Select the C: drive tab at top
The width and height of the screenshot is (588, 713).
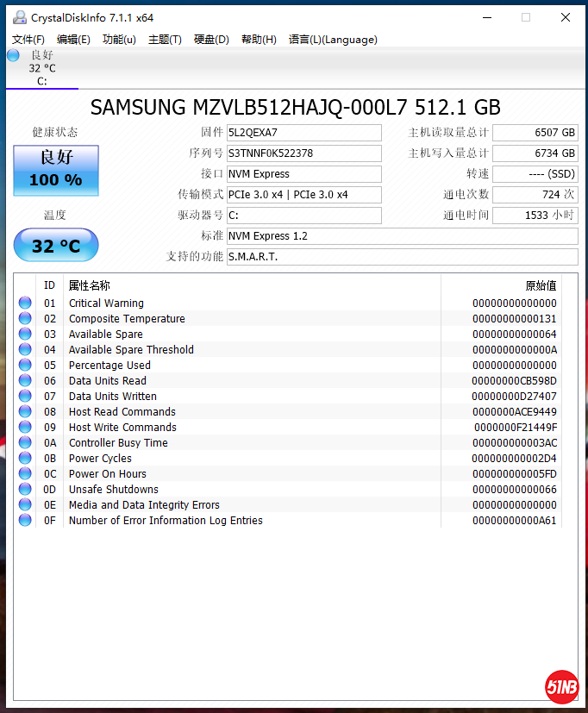(41, 68)
